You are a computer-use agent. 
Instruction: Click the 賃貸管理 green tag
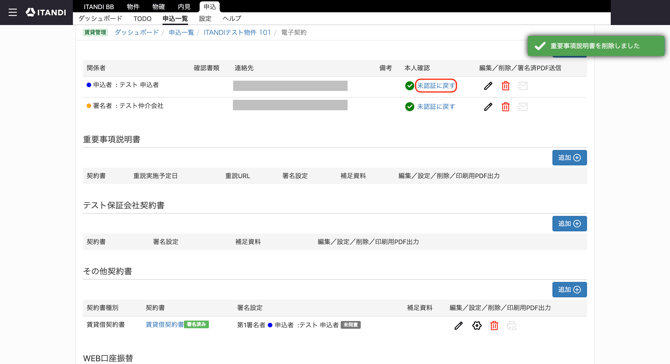[95, 32]
